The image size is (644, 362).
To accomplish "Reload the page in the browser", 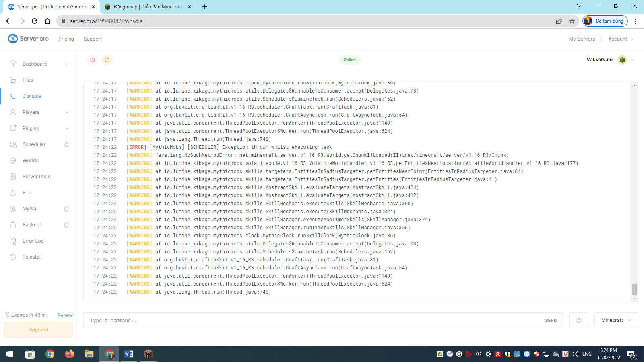I will point(35,21).
